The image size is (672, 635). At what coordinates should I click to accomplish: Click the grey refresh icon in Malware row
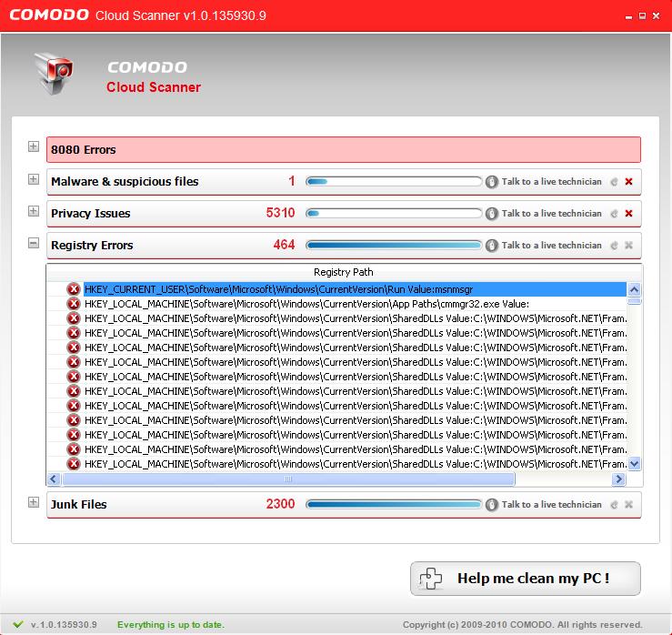pos(614,182)
